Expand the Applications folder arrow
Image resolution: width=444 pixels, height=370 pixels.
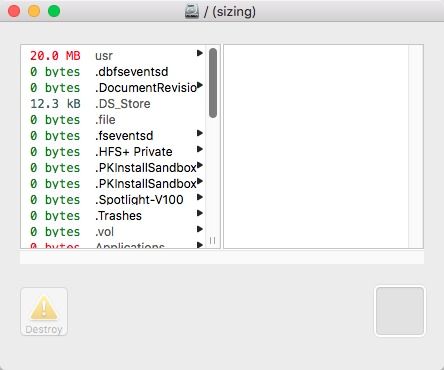[200, 245]
